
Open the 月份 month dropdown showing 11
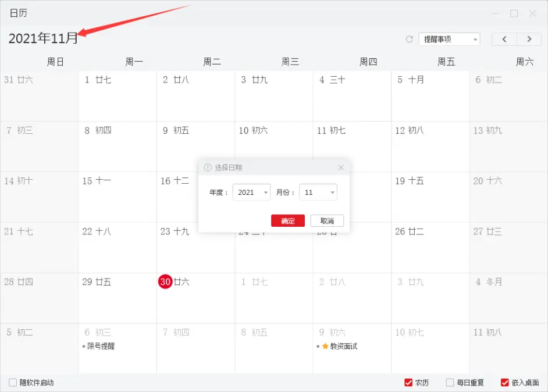[x=318, y=192]
